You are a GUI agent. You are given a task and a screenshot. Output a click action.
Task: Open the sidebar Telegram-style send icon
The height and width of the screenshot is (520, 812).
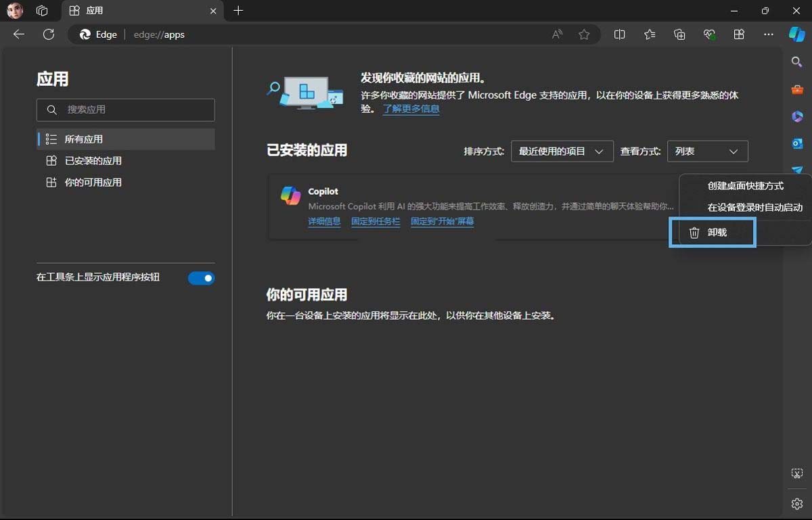pos(797,170)
